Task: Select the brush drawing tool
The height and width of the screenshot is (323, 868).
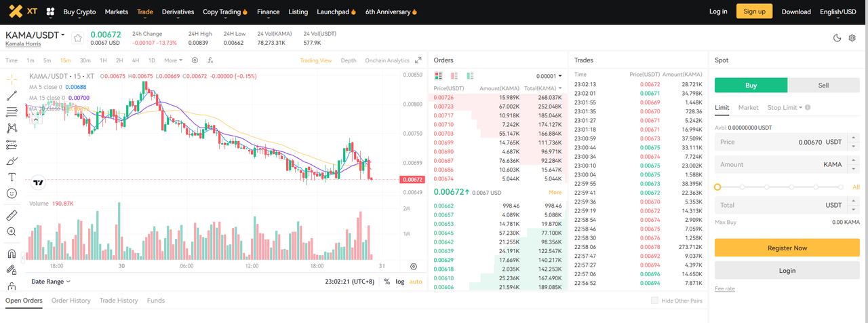Action: pyautogui.click(x=12, y=161)
